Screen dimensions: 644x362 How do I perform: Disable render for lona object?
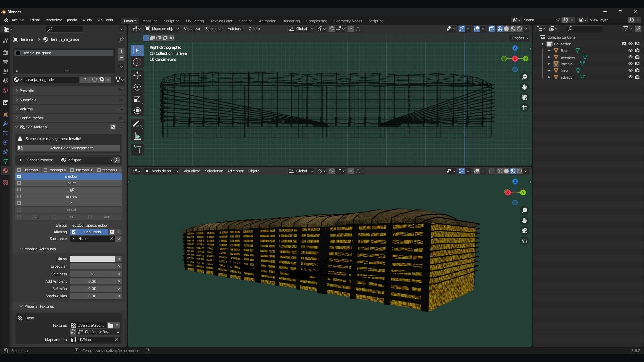point(637,70)
